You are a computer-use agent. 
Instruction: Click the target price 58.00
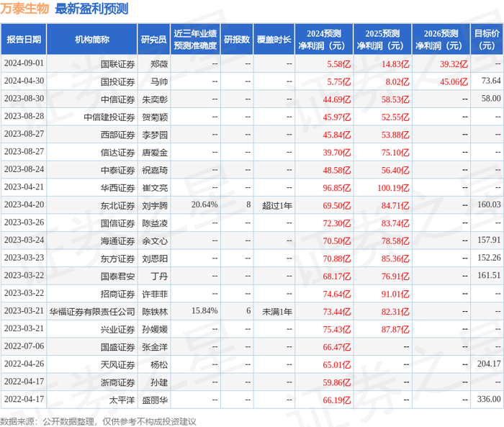pyautogui.click(x=491, y=99)
